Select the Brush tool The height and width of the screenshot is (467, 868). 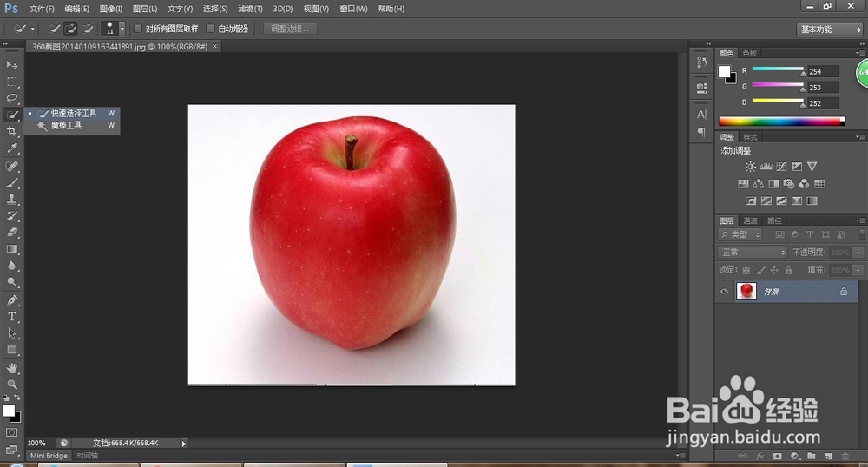[11, 182]
